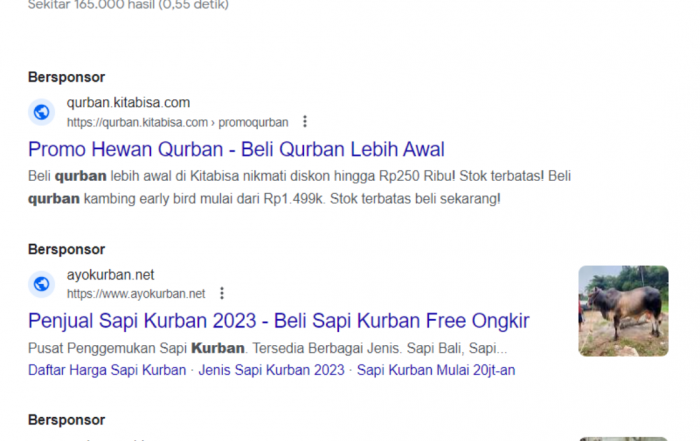Click the globe favicon beside ayokurban.net
The width and height of the screenshot is (700, 441).
[x=42, y=284]
